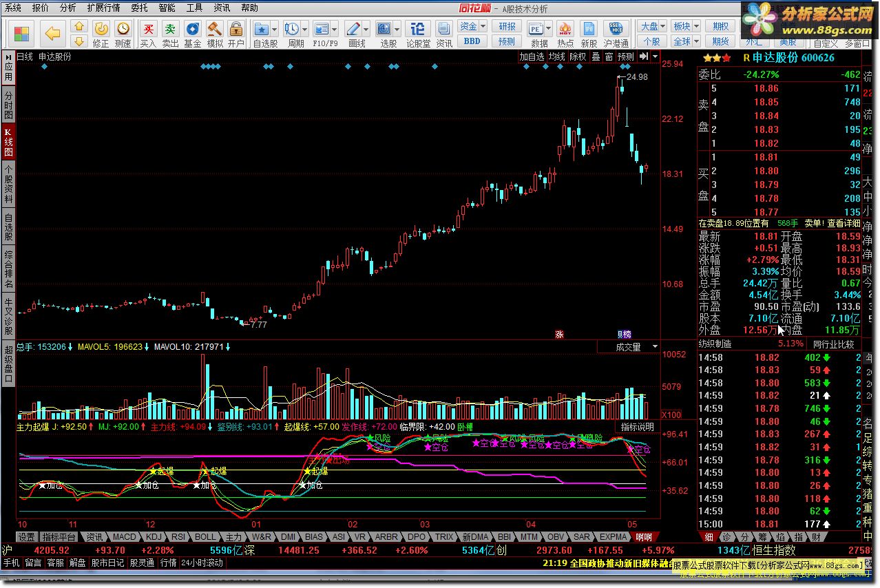Open the 修正 (correction) tool

click(x=101, y=34)
